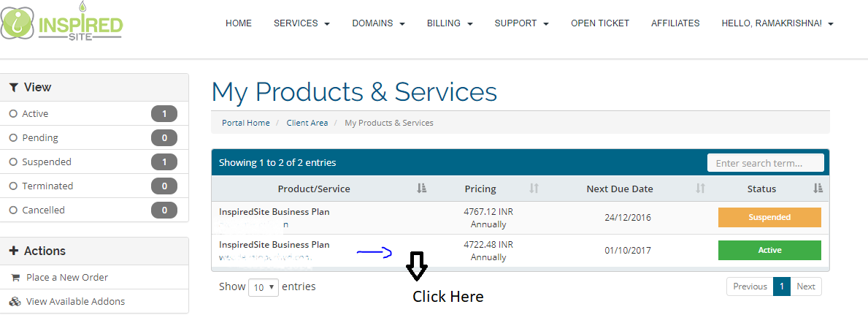Click Place a New Order link
Viewport: 868px width, 315px height.
pos(67,277)
